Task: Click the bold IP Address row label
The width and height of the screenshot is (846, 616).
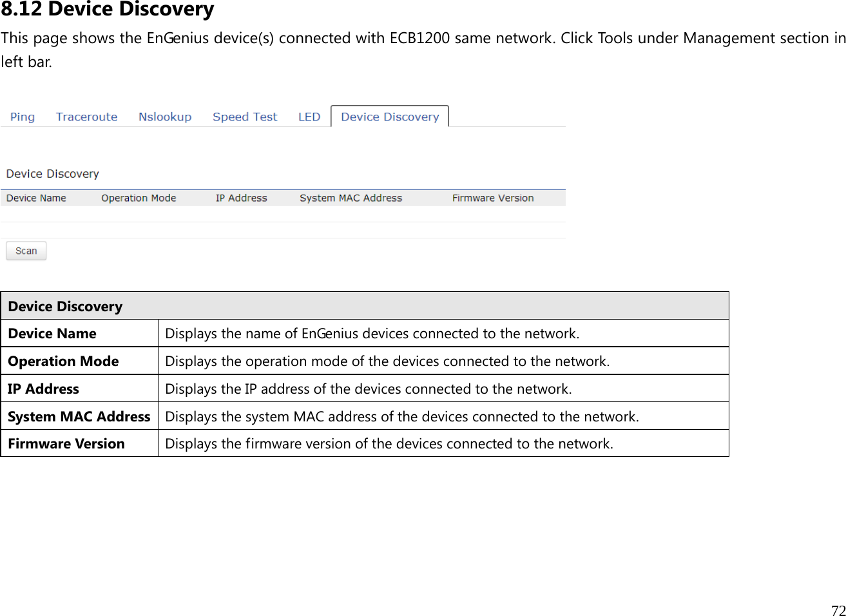Action: [x=43, y=389]
